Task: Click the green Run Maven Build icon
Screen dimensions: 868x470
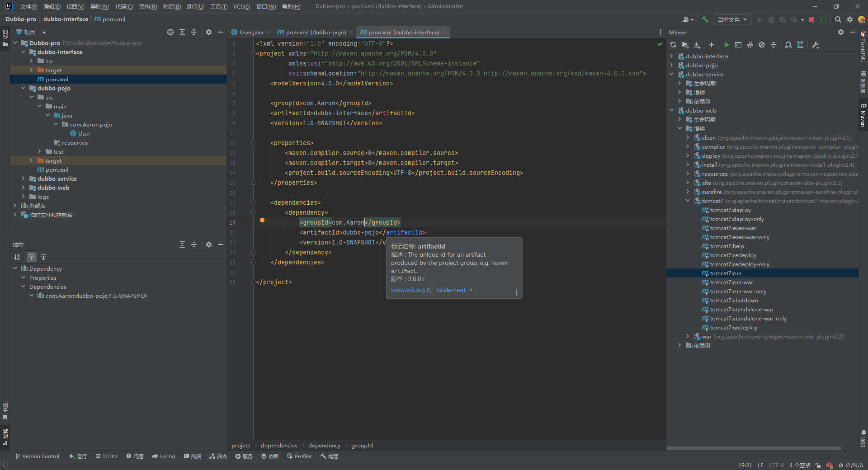Action: (726, 45)
